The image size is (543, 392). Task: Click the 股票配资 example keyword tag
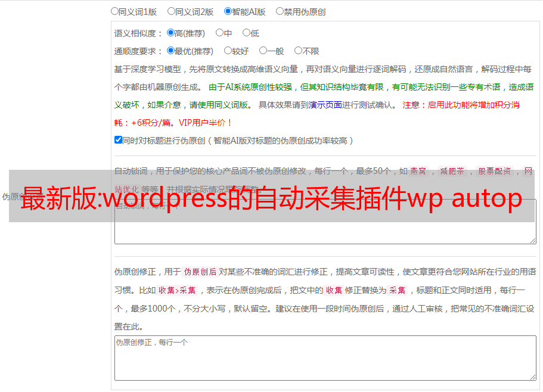495,171
